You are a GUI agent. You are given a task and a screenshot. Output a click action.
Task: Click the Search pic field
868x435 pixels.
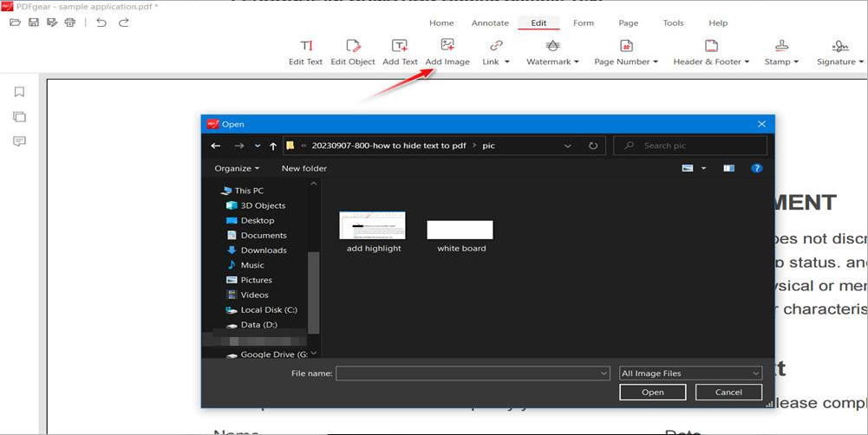click(690, 146)
